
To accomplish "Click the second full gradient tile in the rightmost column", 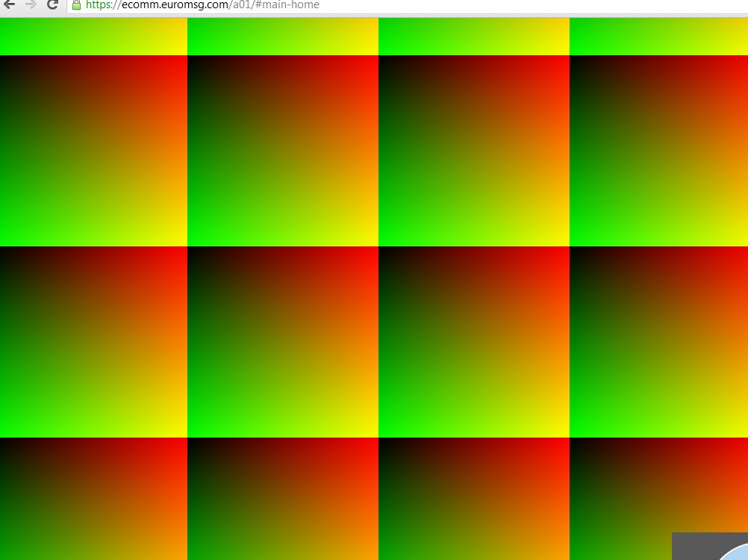I will (658, 342).
